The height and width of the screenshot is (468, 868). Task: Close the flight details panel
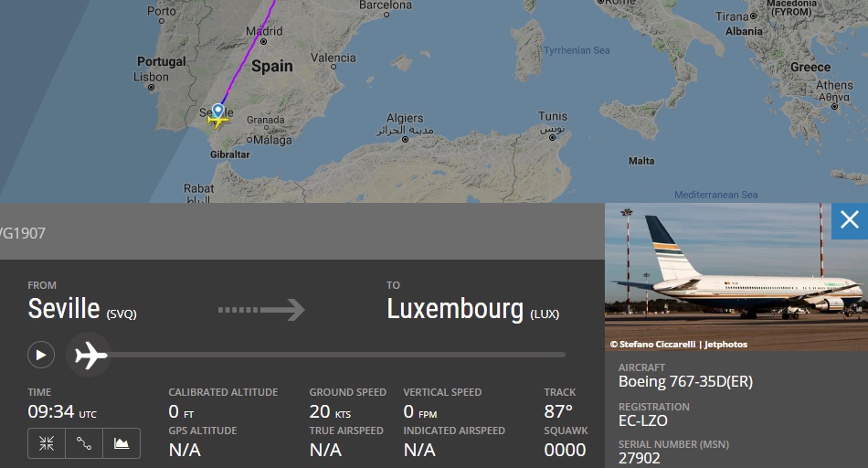click(x=849, y=220)
